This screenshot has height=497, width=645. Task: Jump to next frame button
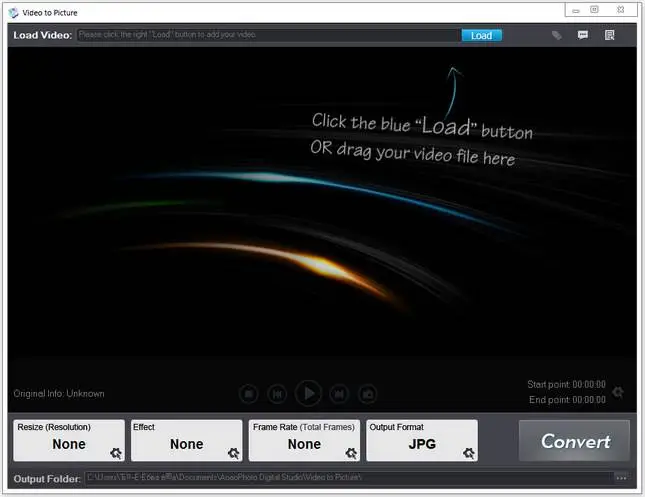tap(339, 394)
